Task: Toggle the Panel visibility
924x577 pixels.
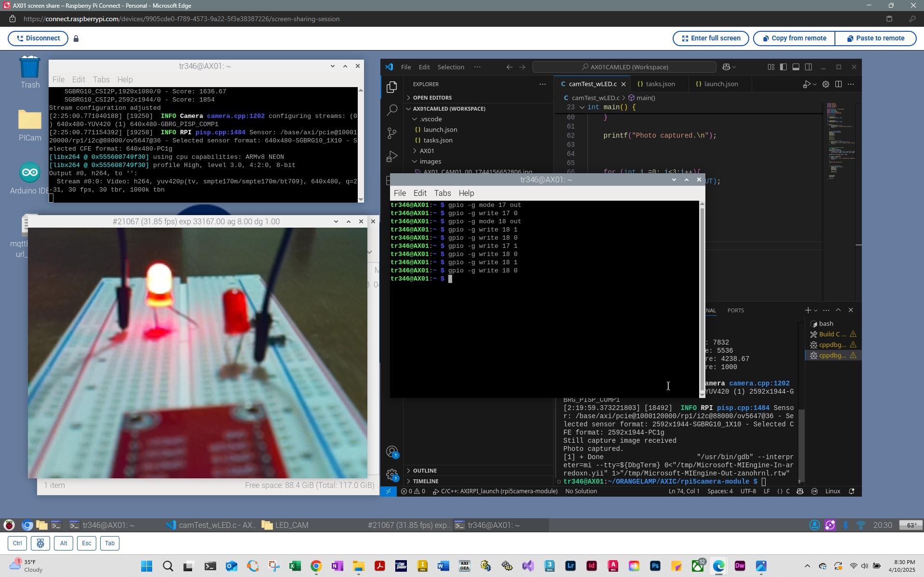Action: [795, 67]
